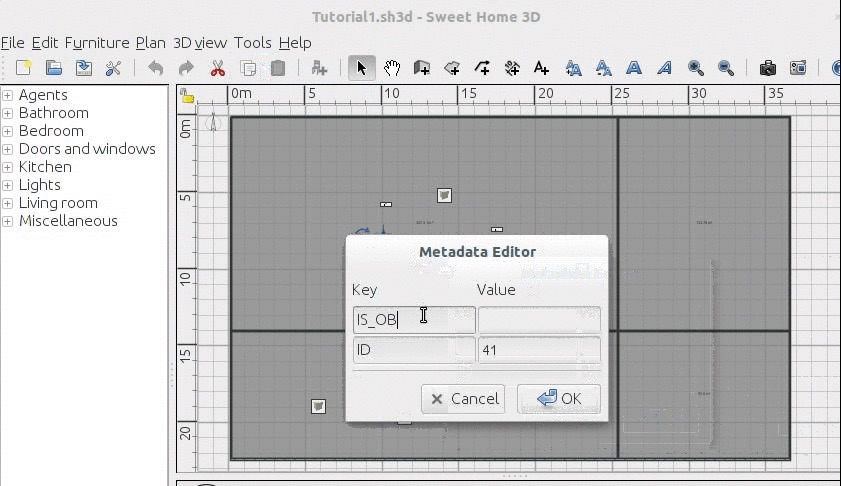841x486 pixels.
Task: Choose the Create rooms tool
Action: click(x=452, y=68)
